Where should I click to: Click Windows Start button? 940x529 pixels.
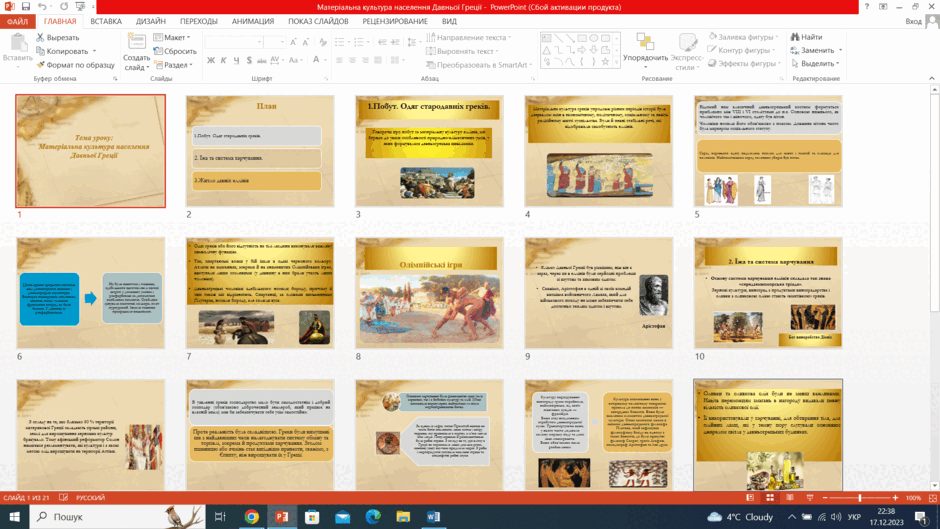(x=14, y=516)
